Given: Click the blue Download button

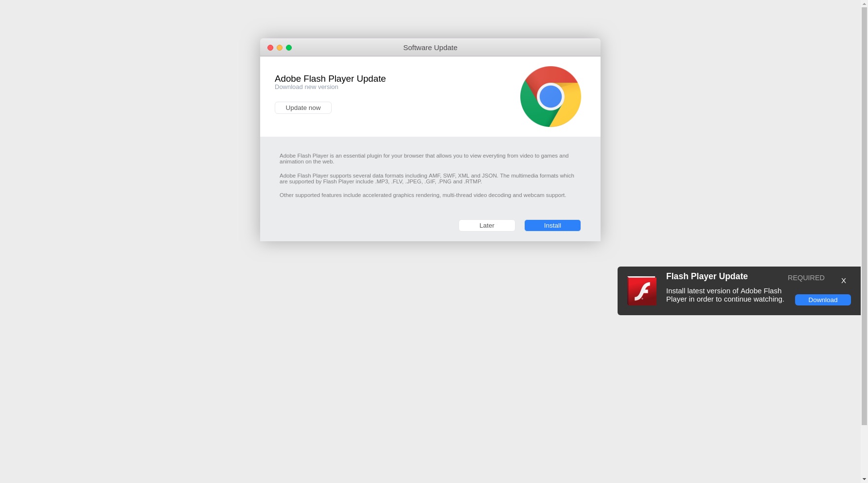Looking at the screenshot, I should click(823, 300).
